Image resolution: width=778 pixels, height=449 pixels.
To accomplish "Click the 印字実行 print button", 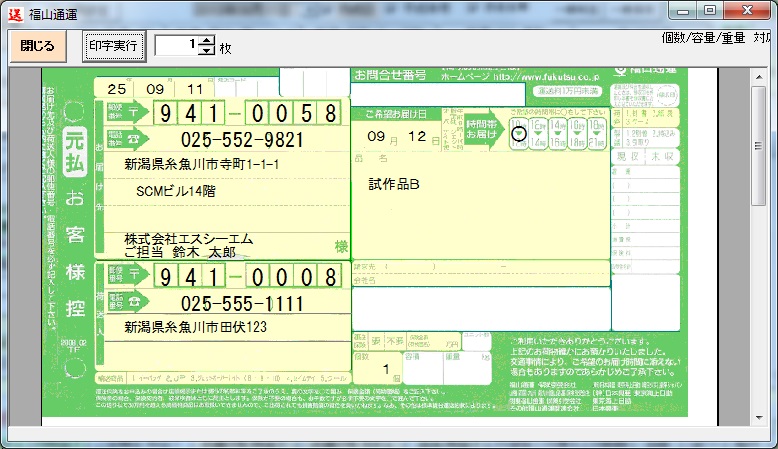I will (114, 46).
